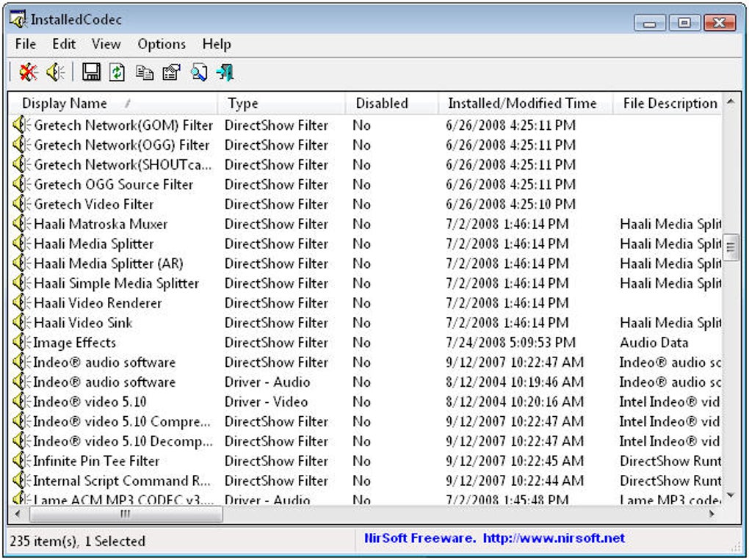Open the Edit menu

click(x=64, y=44)
